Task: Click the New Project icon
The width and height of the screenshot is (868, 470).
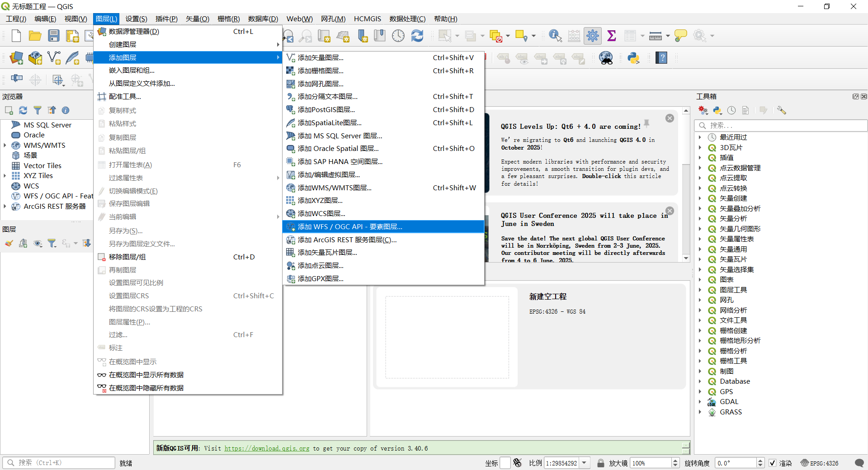Action: click(x=16, y=36)
